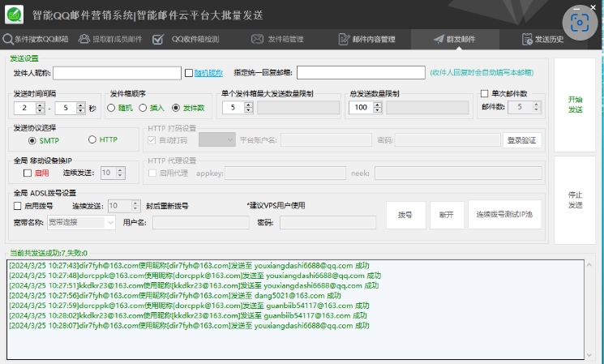The image size is (604, 364).
Task: Click the 断开 button
Action: (x=447, y=215)
